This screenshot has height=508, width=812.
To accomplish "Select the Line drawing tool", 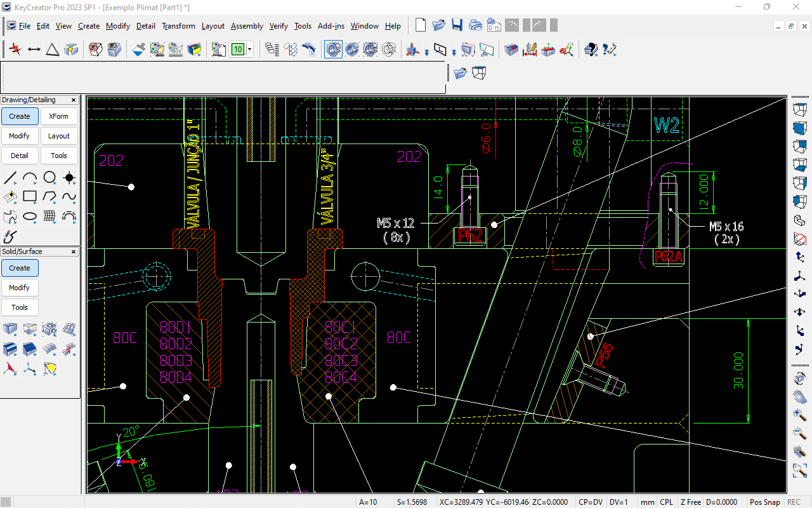I will point(10,178).
